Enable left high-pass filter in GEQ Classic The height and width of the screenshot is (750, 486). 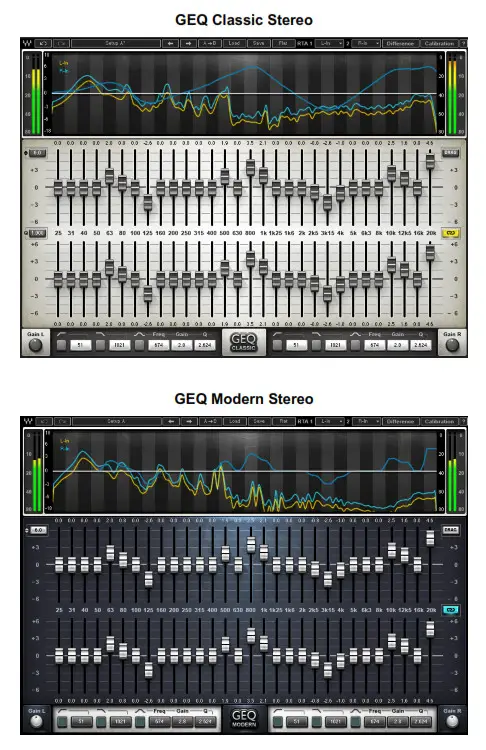[x=62, y=345]
